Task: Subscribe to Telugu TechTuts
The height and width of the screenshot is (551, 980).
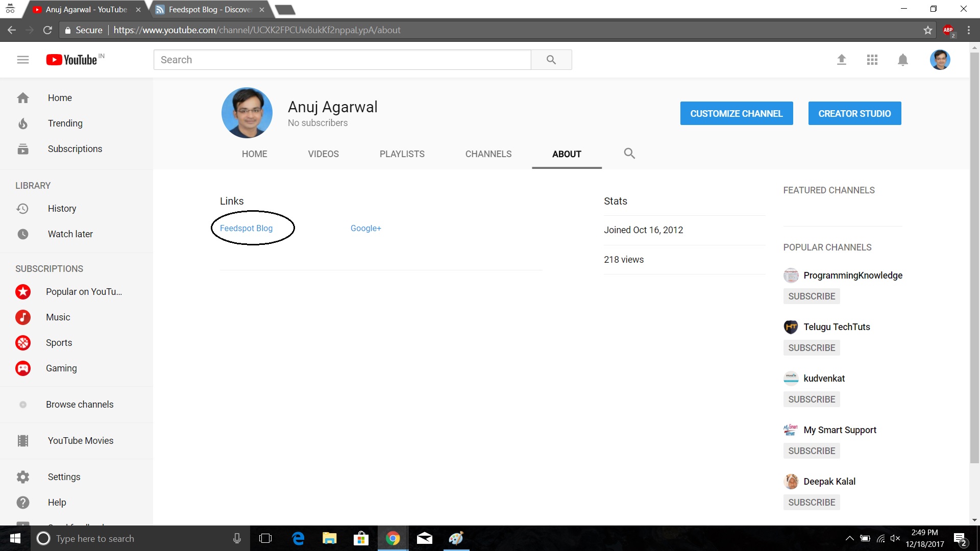Action: coord(812,348)
